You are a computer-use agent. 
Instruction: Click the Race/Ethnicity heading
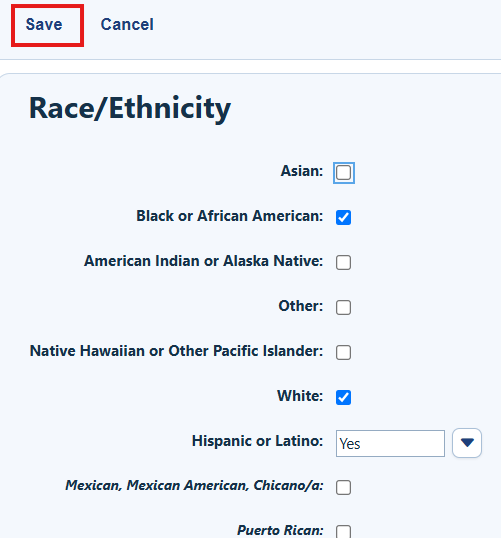pyautogui.click(x=130, y=108)
